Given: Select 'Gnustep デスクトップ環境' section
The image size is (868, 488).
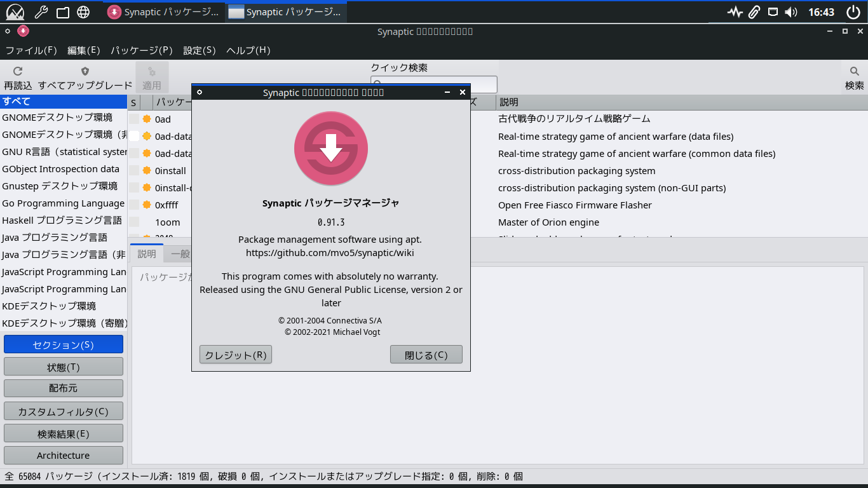Looking at the screenshot, I should point(64,186).
